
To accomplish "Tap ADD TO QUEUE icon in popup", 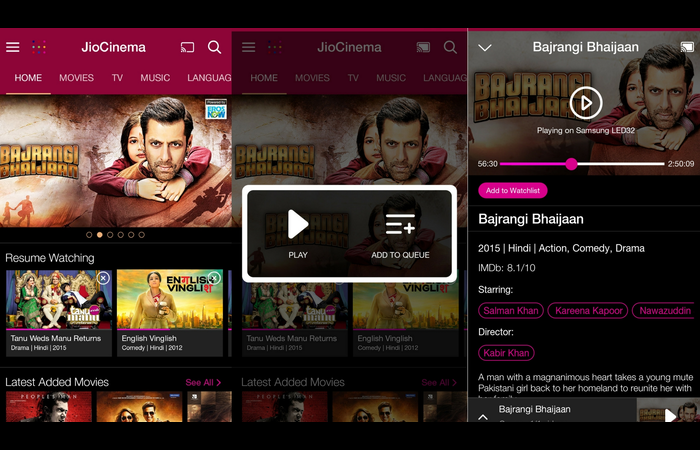I will [400, 224].
